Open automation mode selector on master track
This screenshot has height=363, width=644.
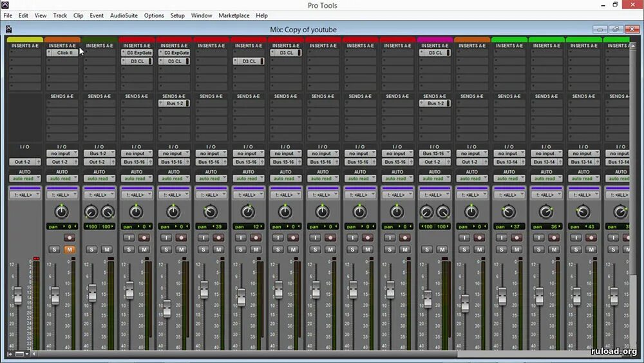click(x=24, y=179)
